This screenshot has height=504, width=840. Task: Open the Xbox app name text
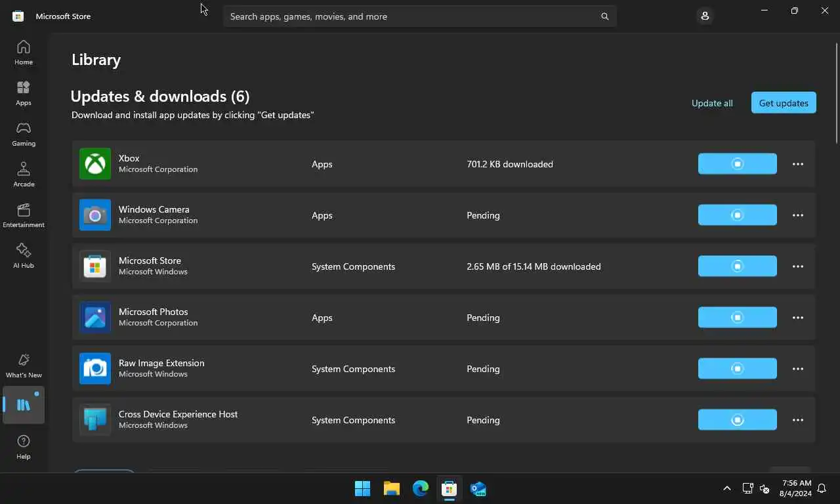coord(129,158)
